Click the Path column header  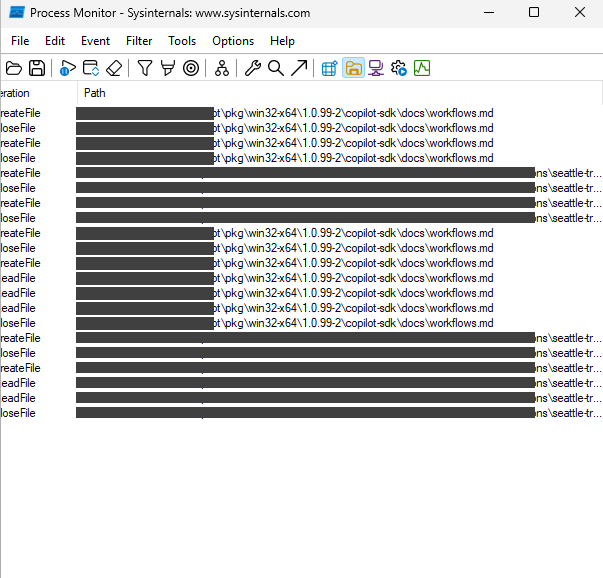[340, 93]
